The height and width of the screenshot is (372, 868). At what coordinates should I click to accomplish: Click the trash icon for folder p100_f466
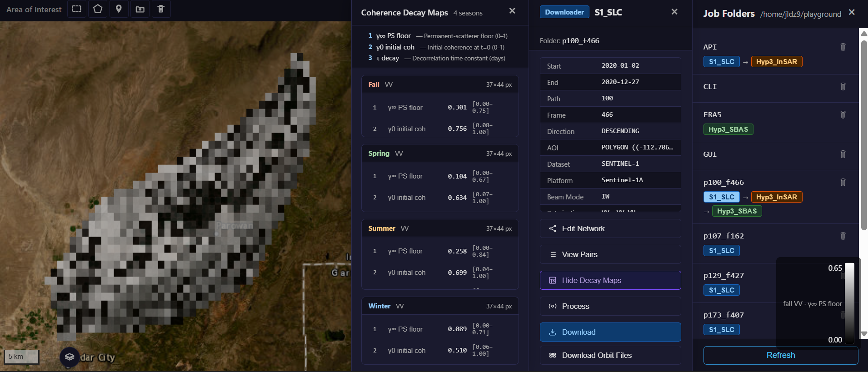[843, 183]
